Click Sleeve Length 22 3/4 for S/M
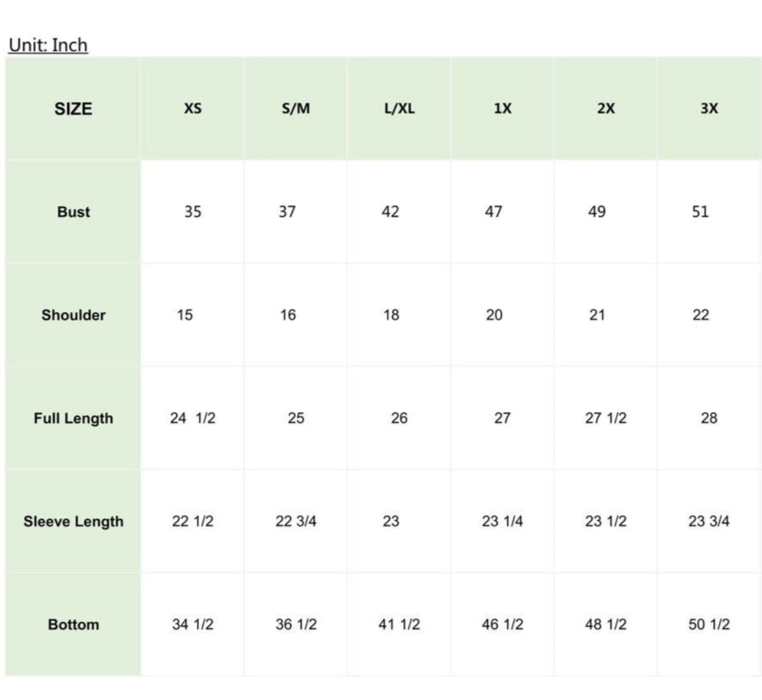 coord(296,522)
